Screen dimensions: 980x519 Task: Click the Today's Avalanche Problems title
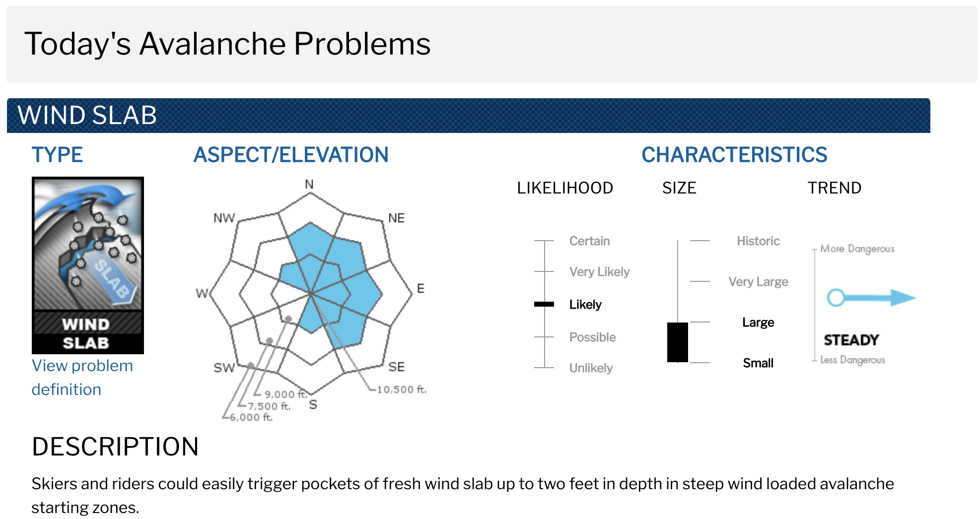click(x=227, y=44)
